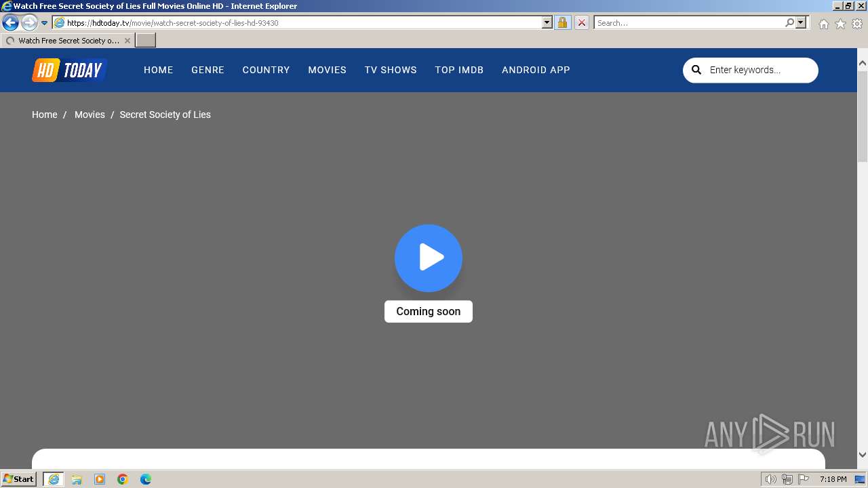Image resolution: width=868 pixels, height=488 pixels.
Task: Click the page scrollbar up arrow
Action: (863, 63)
